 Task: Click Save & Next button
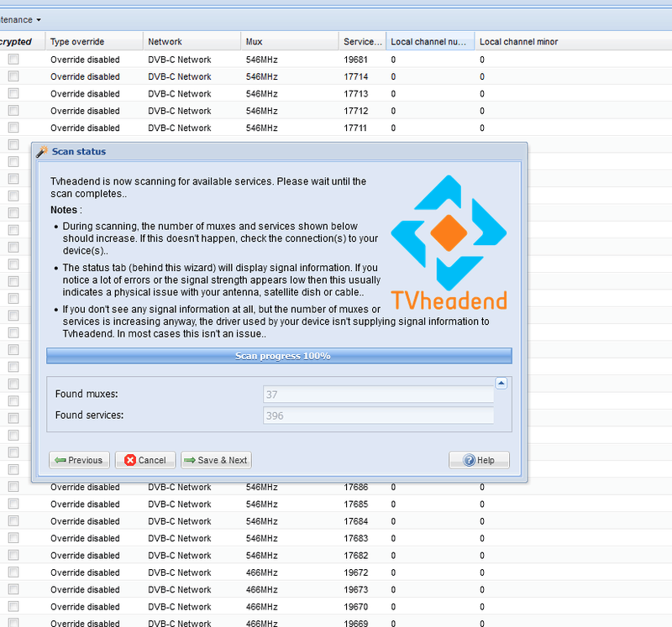click(216, 460)
